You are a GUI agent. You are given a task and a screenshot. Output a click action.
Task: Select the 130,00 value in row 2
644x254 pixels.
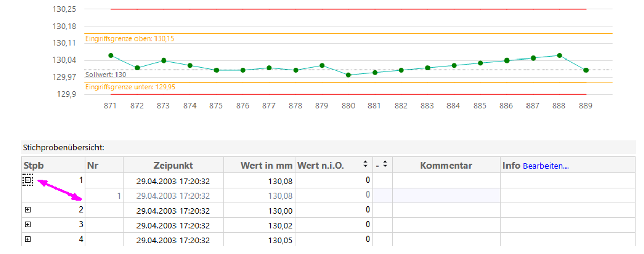point(281,211)
